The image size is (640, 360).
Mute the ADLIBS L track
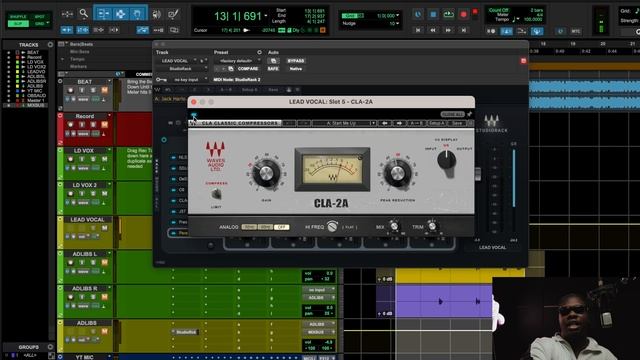(x=104, y=262)
